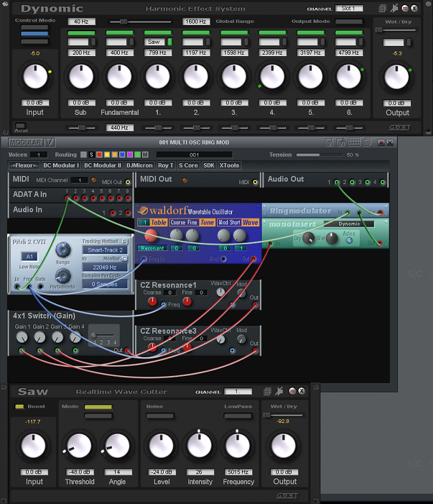Screen dimensions: 433x504
Task: Open the preset pages icon in Saw plugin
Action: 268,391
